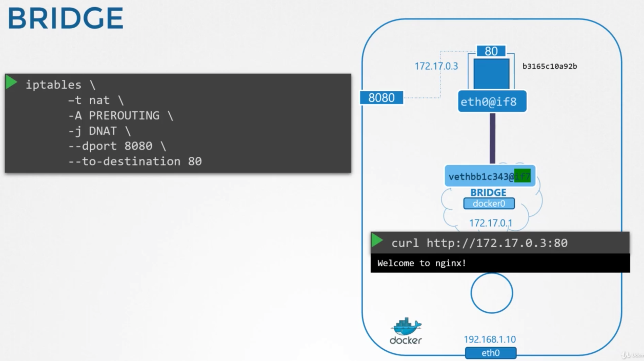This screenshot has width=644, height=361.
Task: Click the docker0 bridge box
Action: click(x=489, y=203)
